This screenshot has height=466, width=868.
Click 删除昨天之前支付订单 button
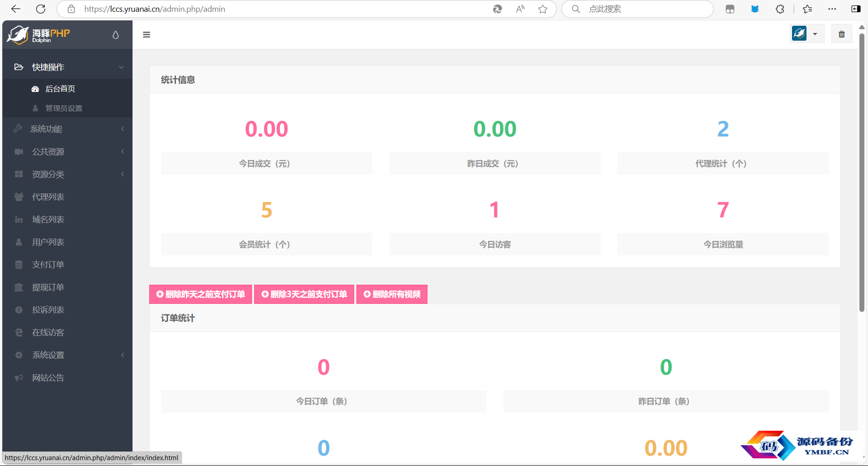click(x=200, y=294)
